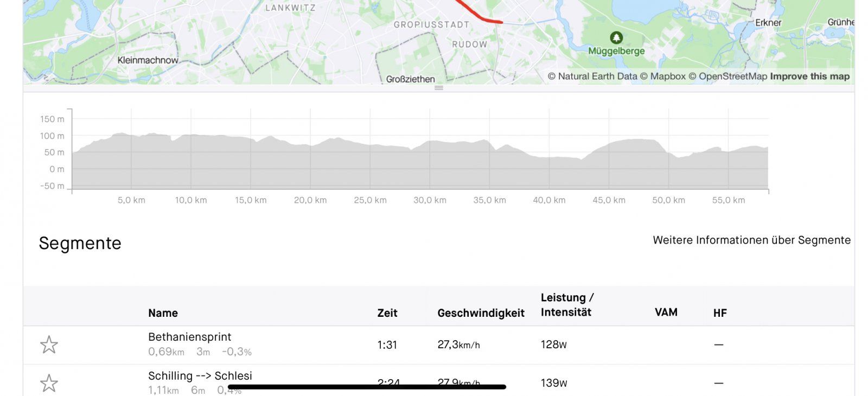
Task: Select the Geschwindigkeit column header
Action: (x=481, y=313)
